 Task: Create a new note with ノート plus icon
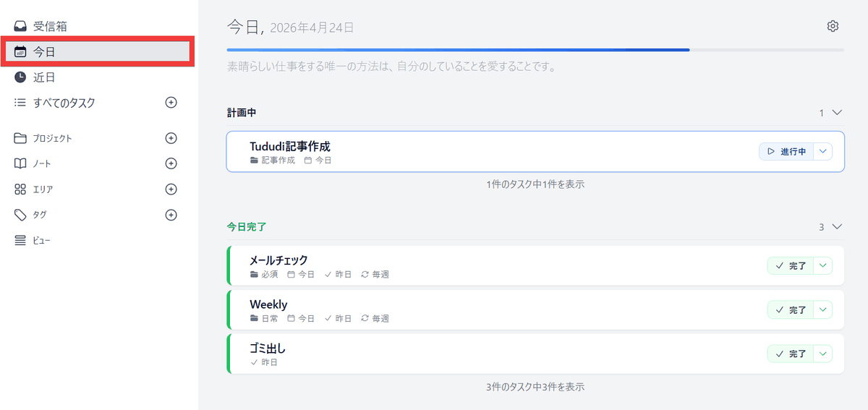171,163
